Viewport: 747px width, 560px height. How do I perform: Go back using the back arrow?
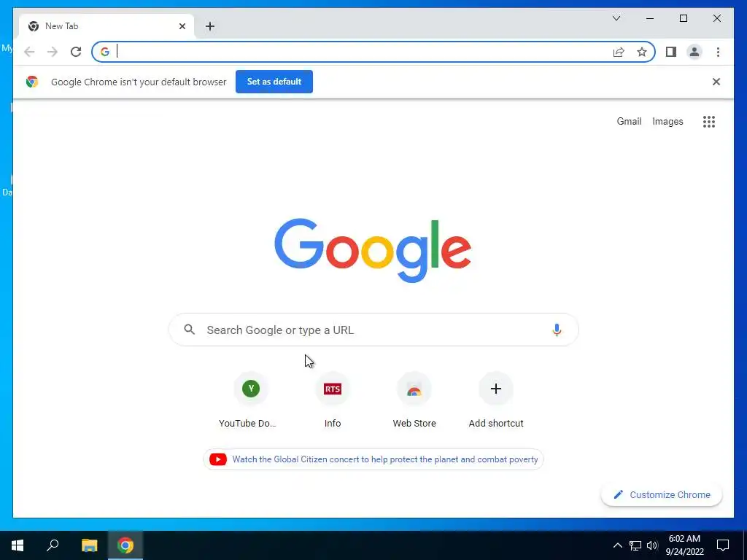pyautogui.click(x=29, y=52)
